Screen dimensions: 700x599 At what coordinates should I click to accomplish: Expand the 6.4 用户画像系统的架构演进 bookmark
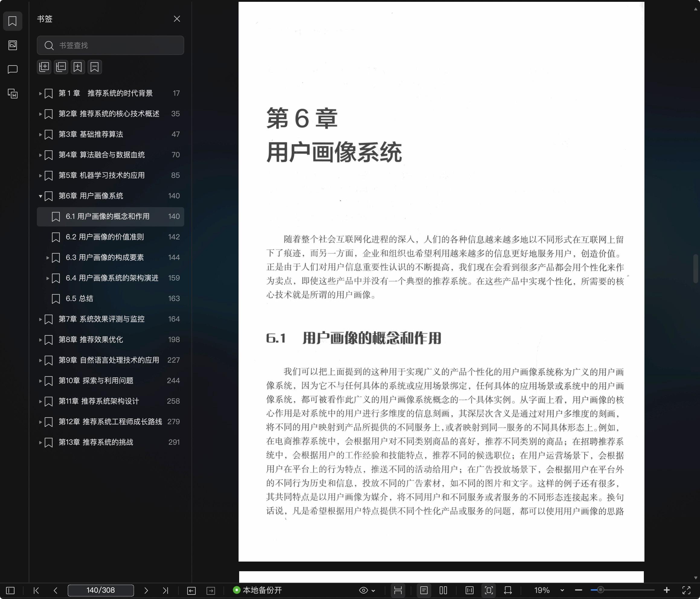coord(48,278)
